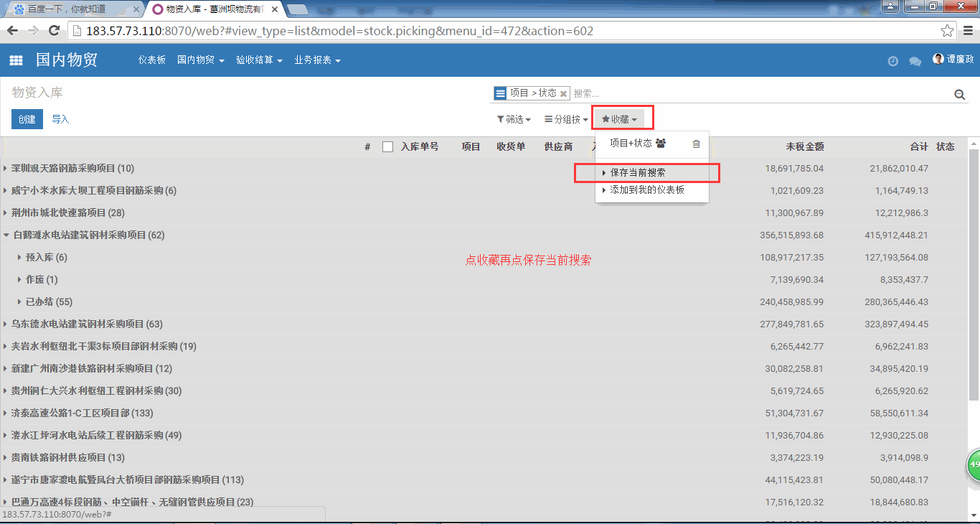980x524 pixels.
Task: Click the 创建 button
Action: pyautogui.click(x=27, y=119)
